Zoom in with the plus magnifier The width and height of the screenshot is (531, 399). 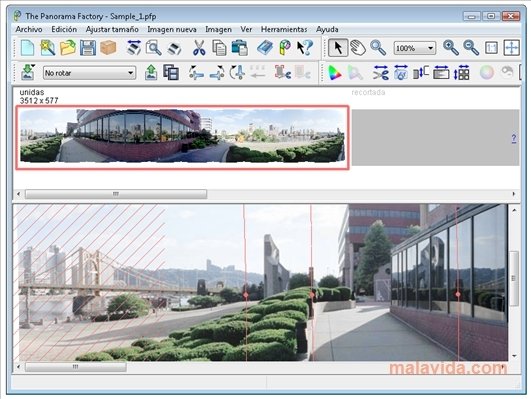coord(451,48)
